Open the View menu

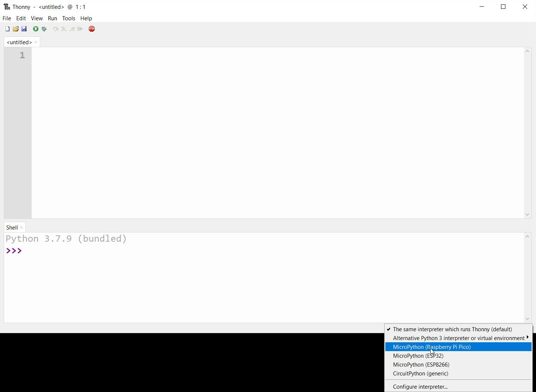(x=36, y=18)
